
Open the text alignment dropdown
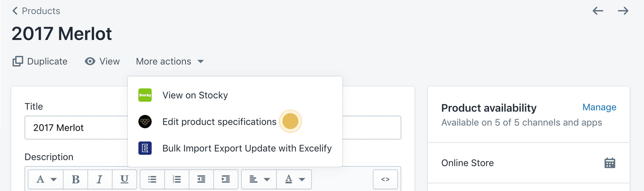[259, 179]
